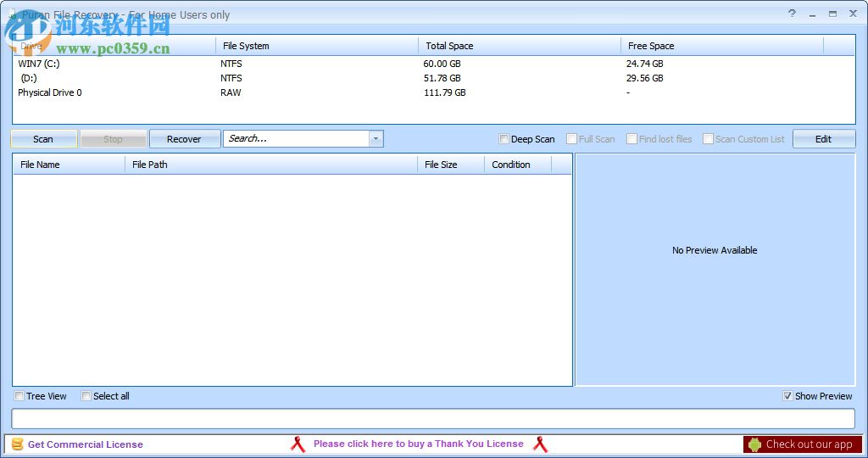Toggle the Full Scan checkbox

pos(572,139)
